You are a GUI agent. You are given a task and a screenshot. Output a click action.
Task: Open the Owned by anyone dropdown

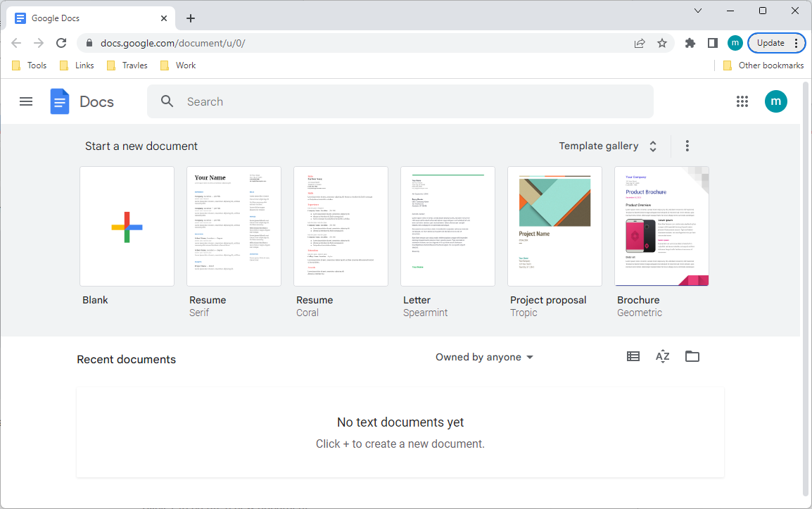coord(484,357)
